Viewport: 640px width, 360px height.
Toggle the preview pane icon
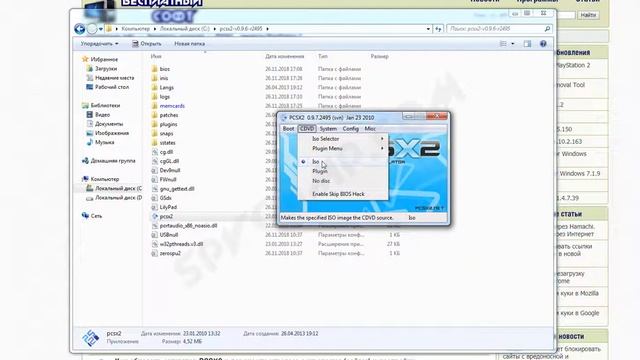coord(527,44)
